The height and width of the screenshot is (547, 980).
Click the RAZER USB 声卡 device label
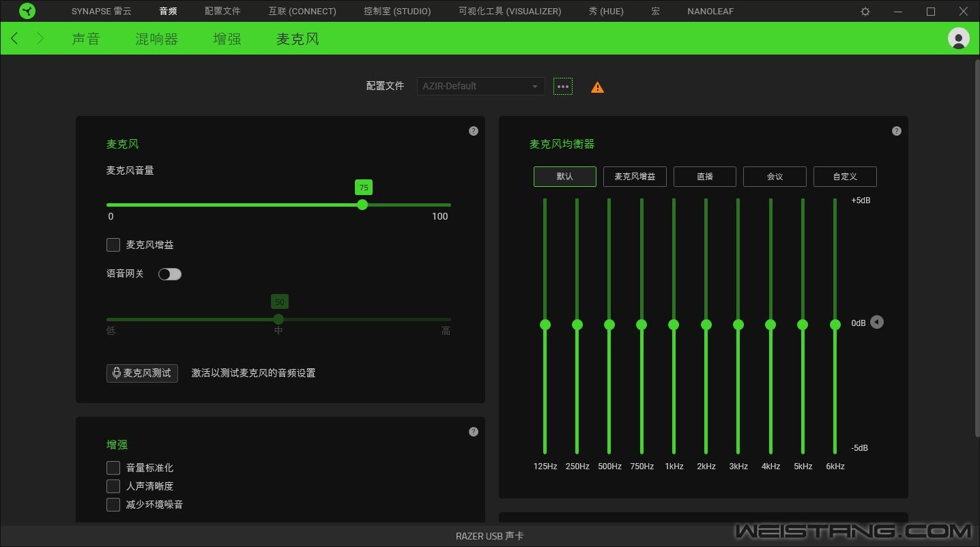click(490, 536)
